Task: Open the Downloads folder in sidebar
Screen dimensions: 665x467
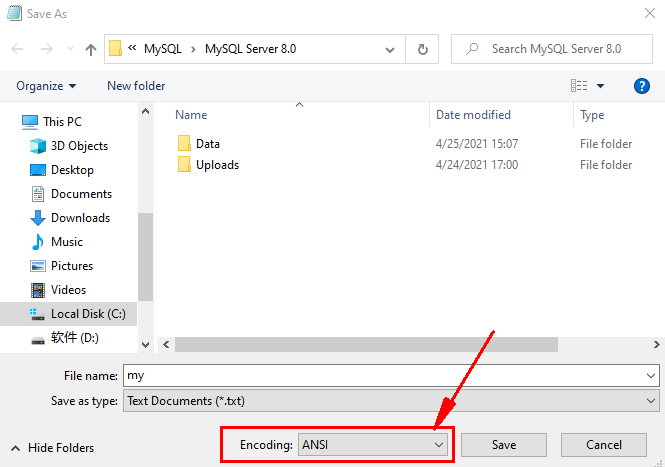Action: click(x=80, y=218)
